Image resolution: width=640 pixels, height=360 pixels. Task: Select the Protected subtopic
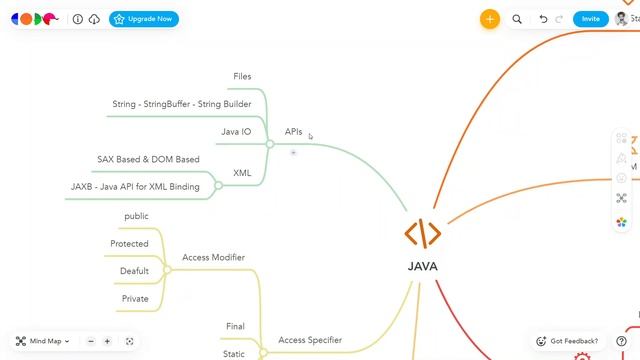[x=129, y=244]
